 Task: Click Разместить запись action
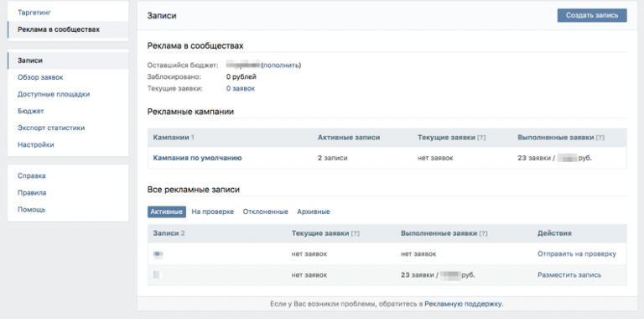click(x=569, y=275)
